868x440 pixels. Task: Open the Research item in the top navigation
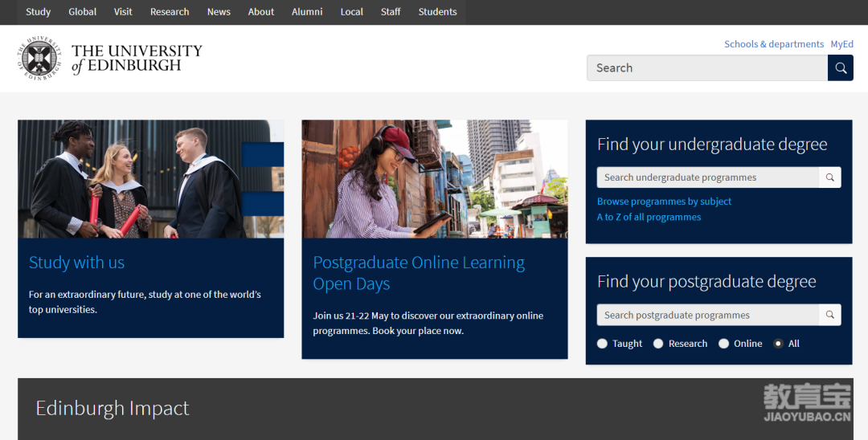pos(170,11)
